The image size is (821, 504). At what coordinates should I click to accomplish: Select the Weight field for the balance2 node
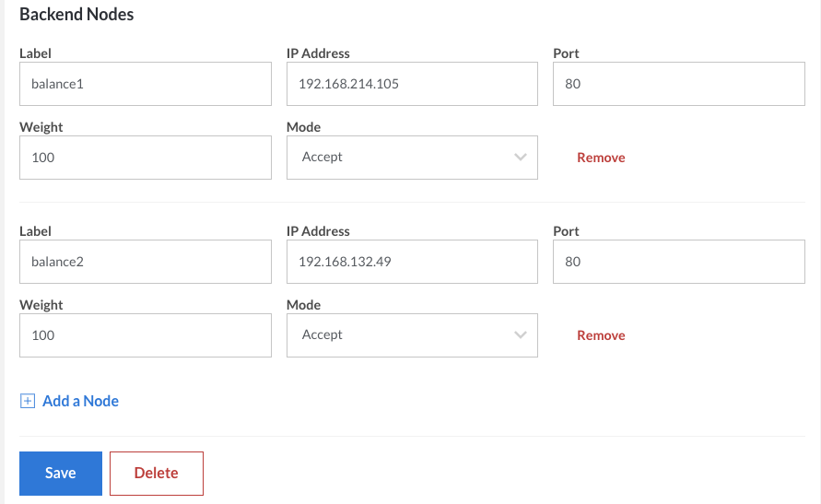145,335
